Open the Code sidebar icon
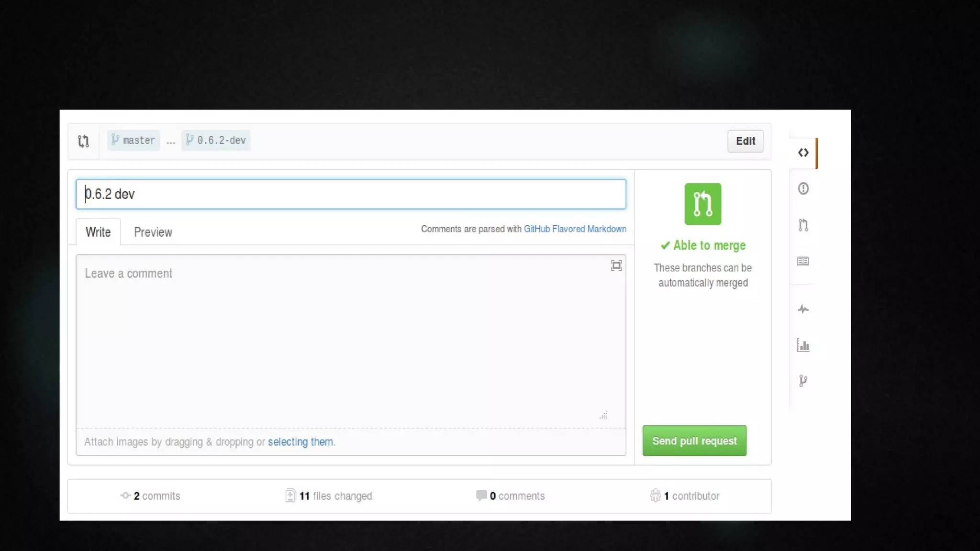 pyautogui.click(x=803, y=153)
